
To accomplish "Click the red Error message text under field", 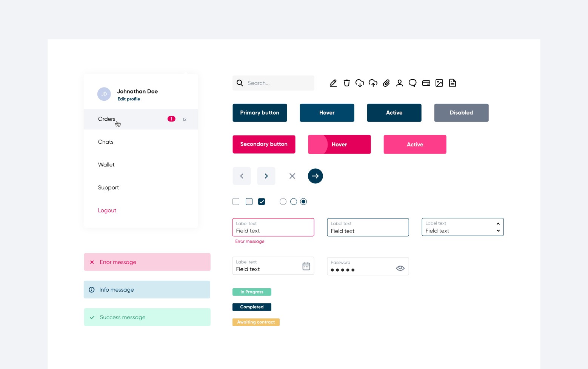I will [x=250, y=241].
